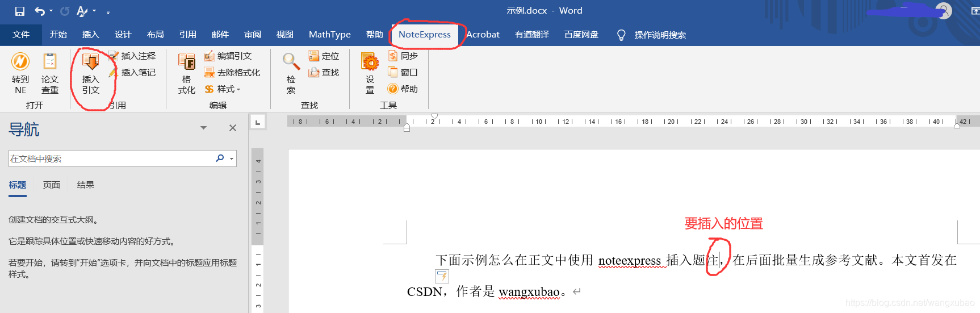
Task: Open the navigation pane options arrow
Action: 203,128
